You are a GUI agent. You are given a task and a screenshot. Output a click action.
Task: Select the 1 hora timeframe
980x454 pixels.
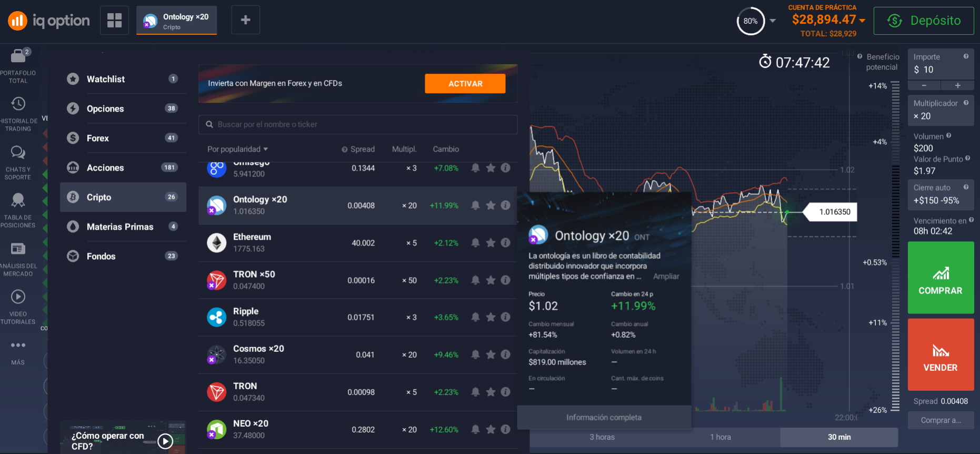point(721,437)
